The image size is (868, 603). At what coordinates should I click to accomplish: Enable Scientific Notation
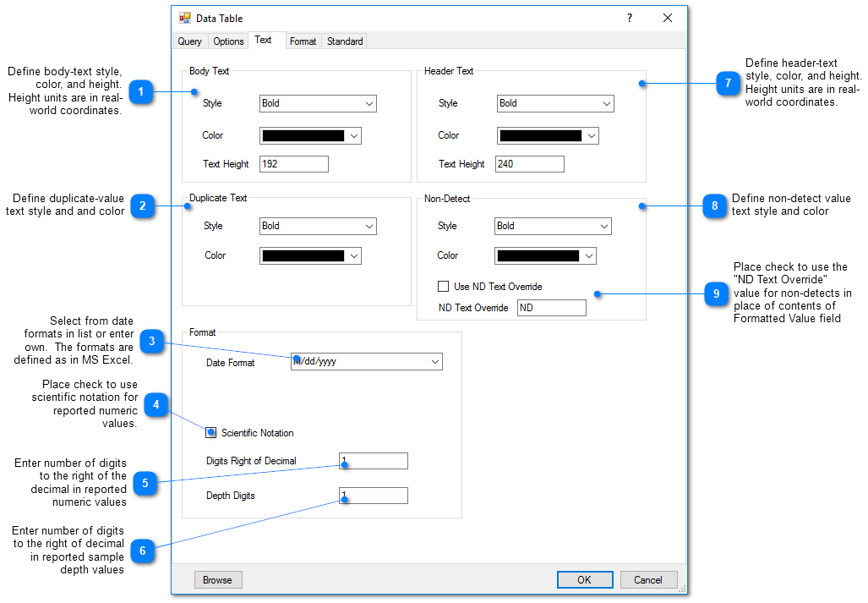point(210,432)
